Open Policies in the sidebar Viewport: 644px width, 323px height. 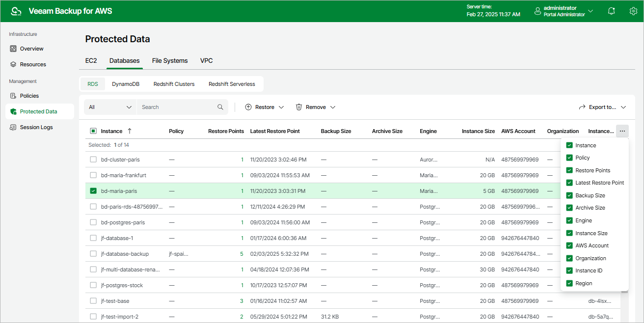point(29,96)
